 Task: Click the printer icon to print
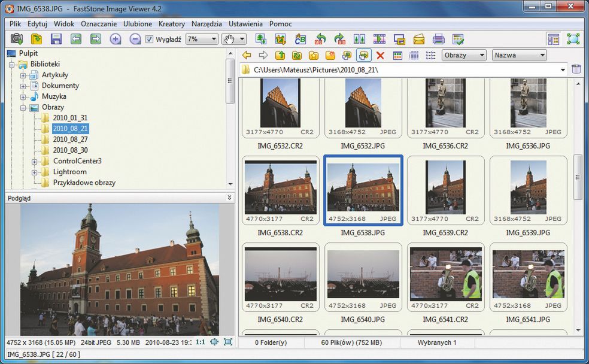click(439, 39)
